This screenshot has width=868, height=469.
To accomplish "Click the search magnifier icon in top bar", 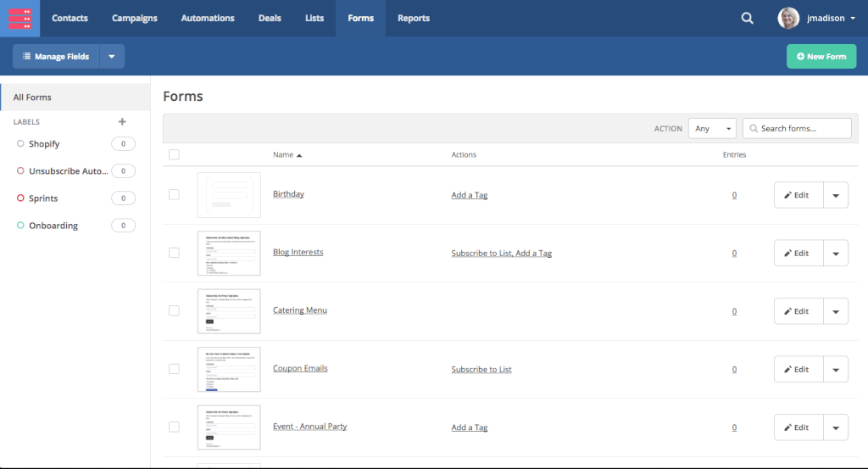I will pyautogui.click(x=747, y=18).
